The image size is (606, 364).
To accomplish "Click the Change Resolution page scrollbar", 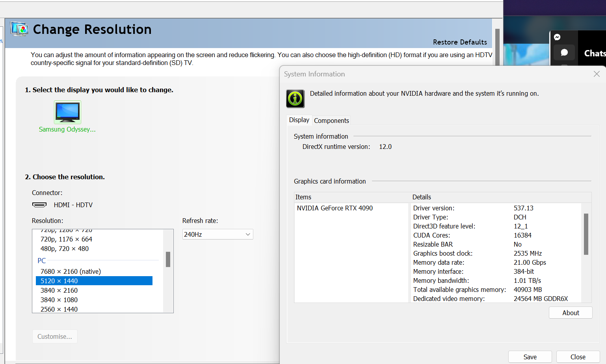I will pos(497,47).
